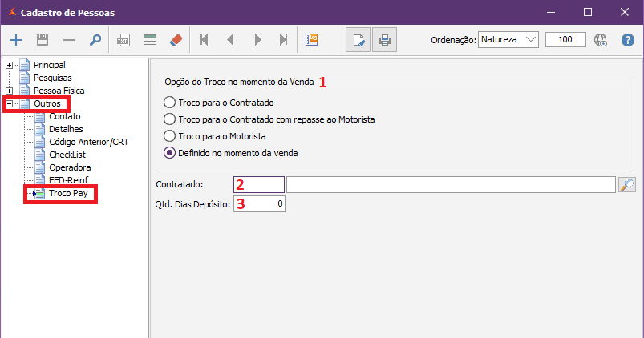
Task: Select the EFD-Reinf tree item
Action: point(67,180)
